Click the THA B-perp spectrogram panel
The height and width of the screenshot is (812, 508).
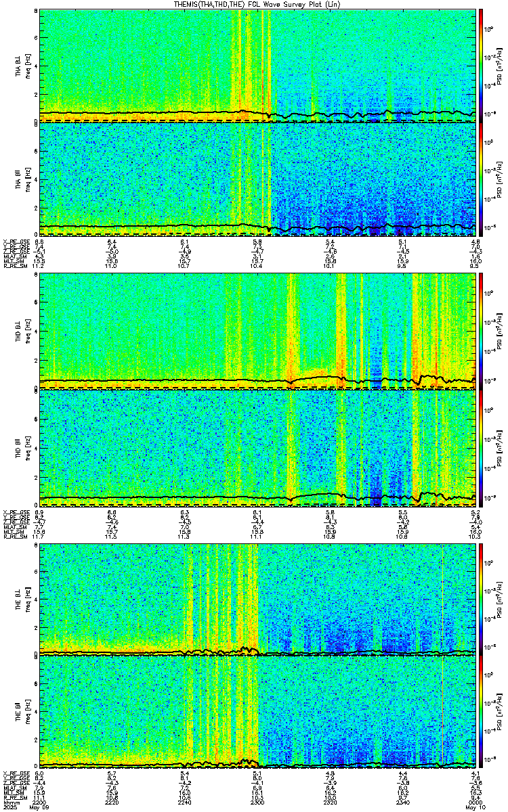click(x=257, y=65)
